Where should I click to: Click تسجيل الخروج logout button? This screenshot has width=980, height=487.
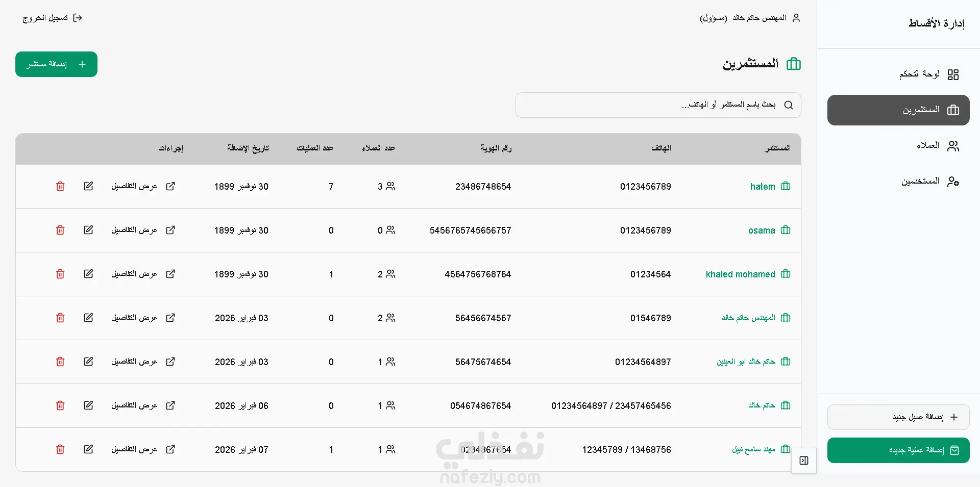click(53, 18)
